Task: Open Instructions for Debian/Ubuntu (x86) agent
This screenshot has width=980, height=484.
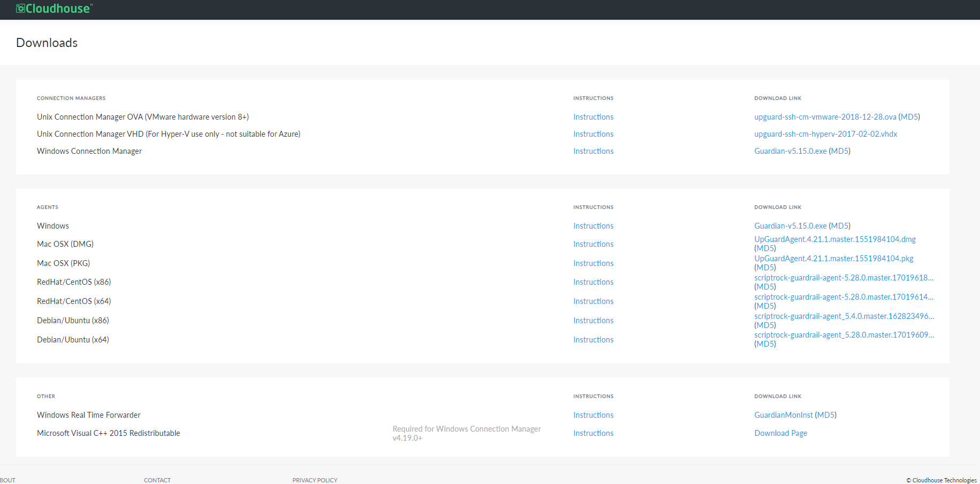Action: coord(593,321)
